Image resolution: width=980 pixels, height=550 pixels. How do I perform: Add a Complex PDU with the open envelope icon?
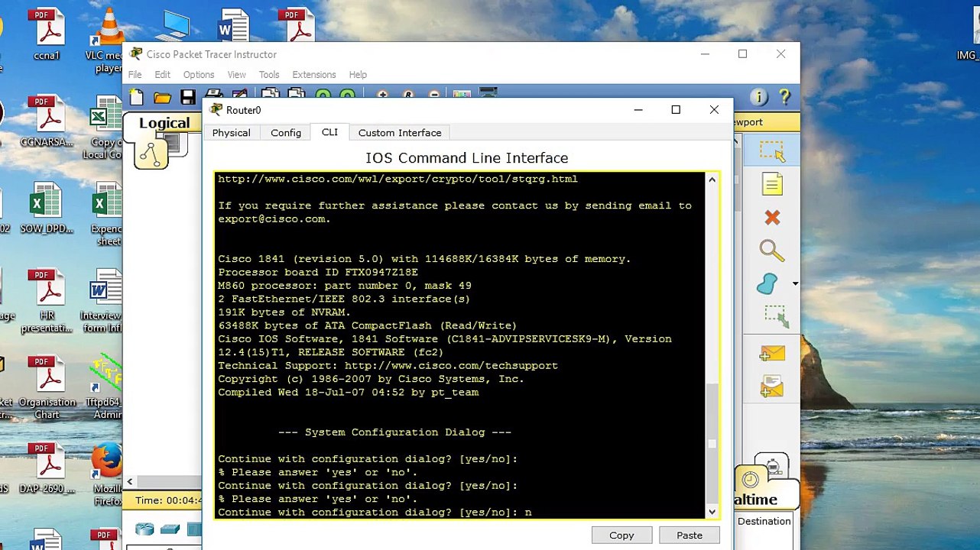click(772, 387)
